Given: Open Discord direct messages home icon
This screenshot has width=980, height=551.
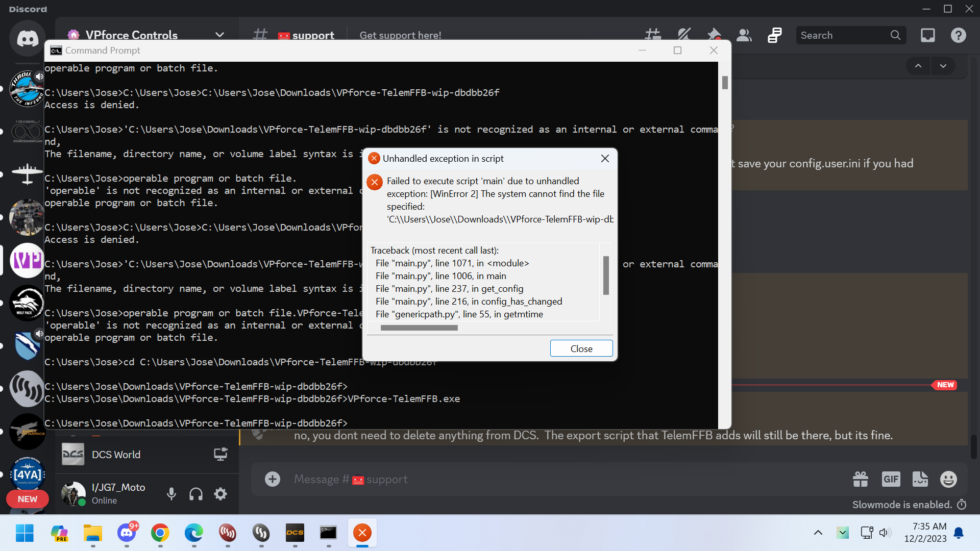Looking at the screenshot, I should pos(27,38).
